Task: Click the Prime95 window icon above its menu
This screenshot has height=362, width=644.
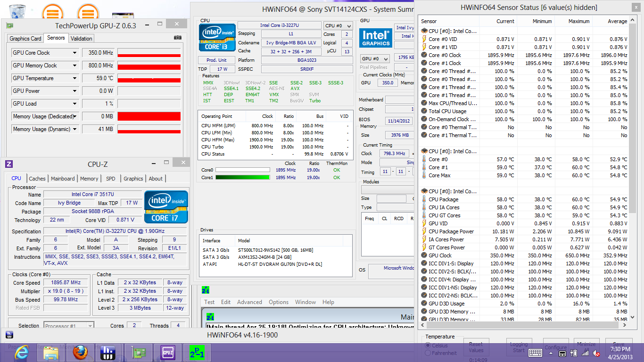Action: coord(205,290)
